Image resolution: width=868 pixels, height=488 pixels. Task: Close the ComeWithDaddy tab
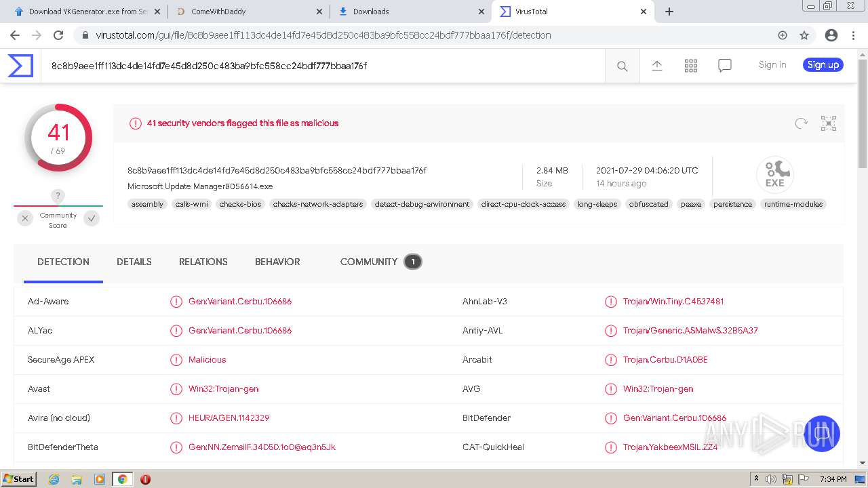coord(320,12)
